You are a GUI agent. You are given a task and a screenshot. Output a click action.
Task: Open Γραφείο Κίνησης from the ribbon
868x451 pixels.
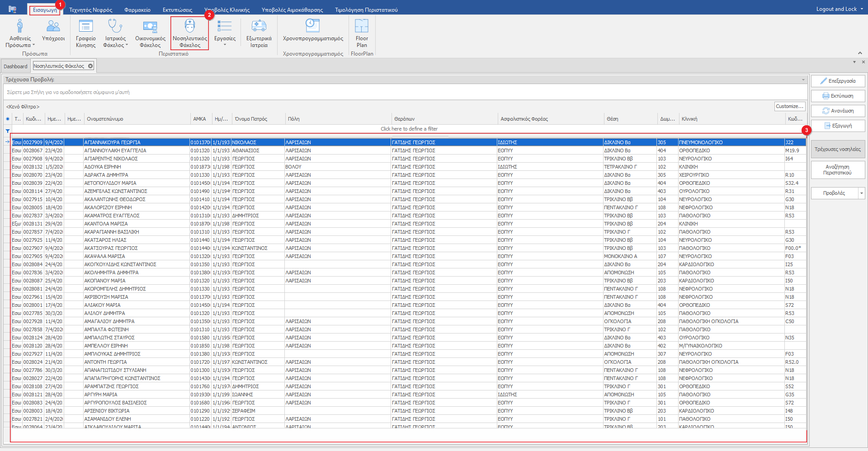coord(85,27)
